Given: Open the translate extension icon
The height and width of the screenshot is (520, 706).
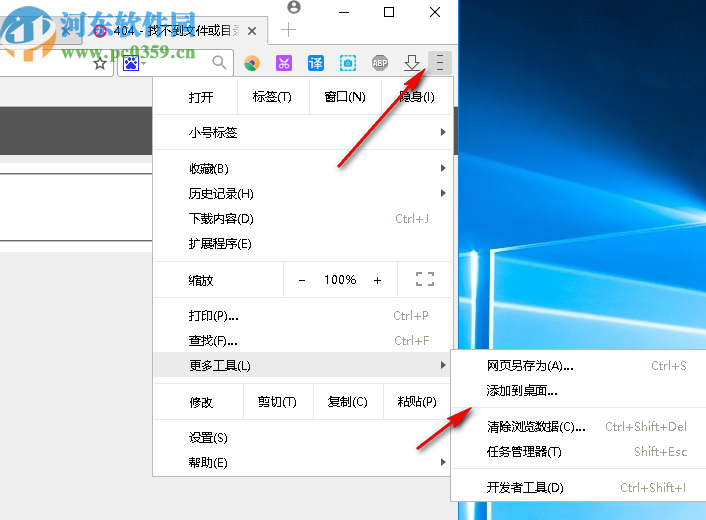Looking at the screenshot, I should tap(316, 63).
